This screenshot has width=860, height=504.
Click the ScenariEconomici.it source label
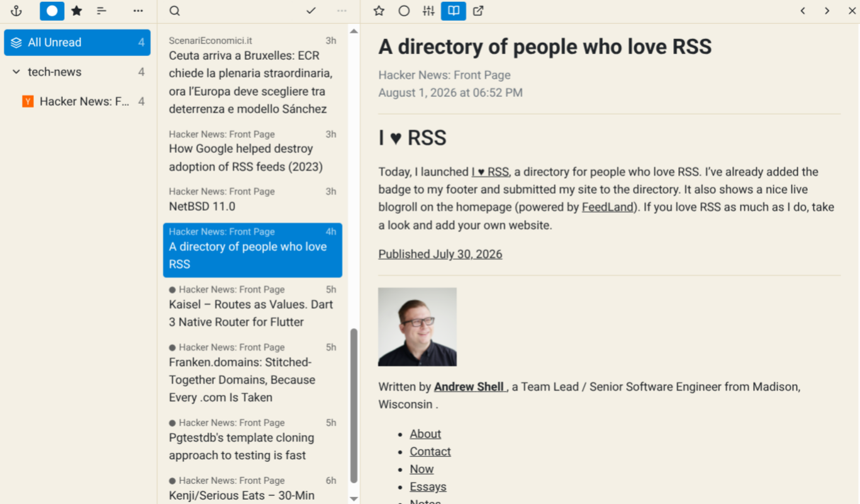point(210,41)
